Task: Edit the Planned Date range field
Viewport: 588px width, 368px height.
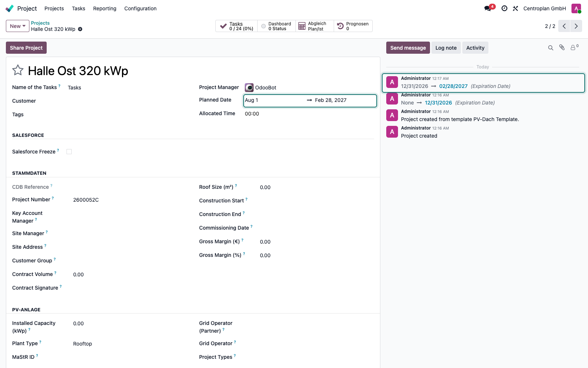Action: pyautogui.click(x=310, y=100)
